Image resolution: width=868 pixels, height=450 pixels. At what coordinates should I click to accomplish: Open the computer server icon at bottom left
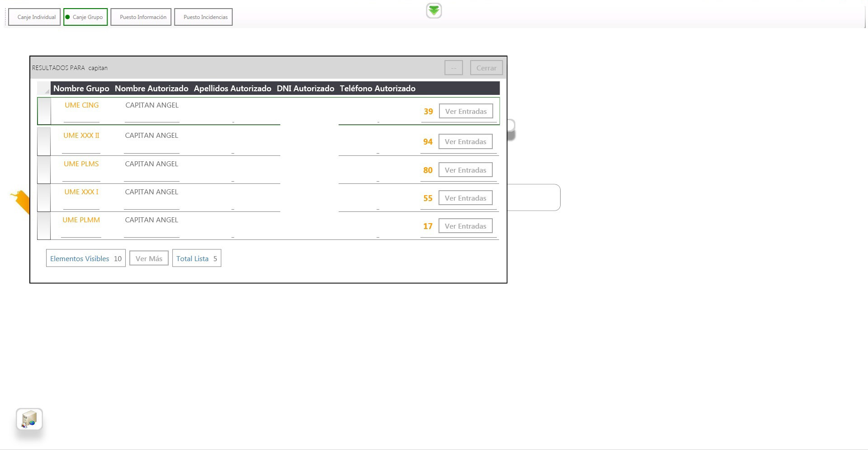point(29,419)
